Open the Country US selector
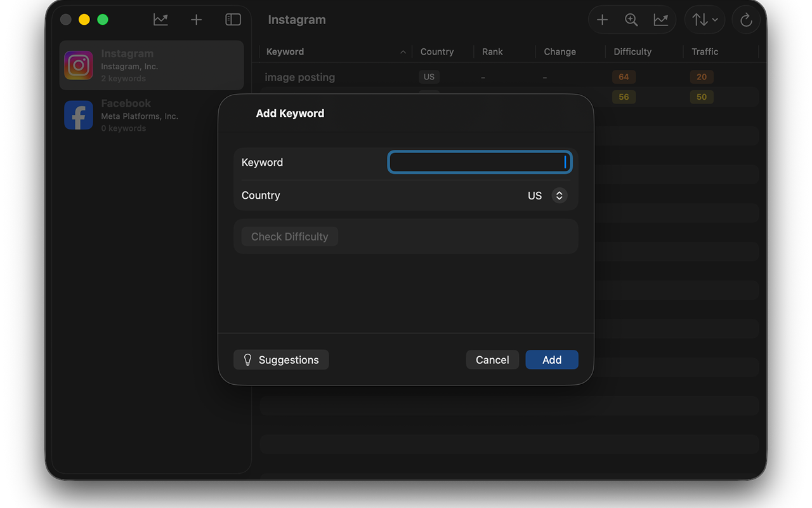 [547, 196]
